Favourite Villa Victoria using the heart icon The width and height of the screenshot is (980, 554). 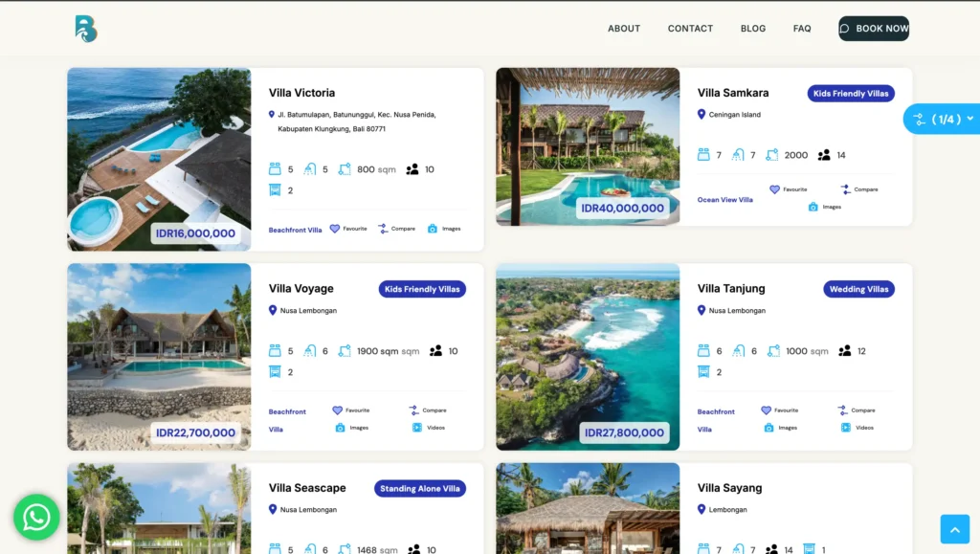(335, 229)
